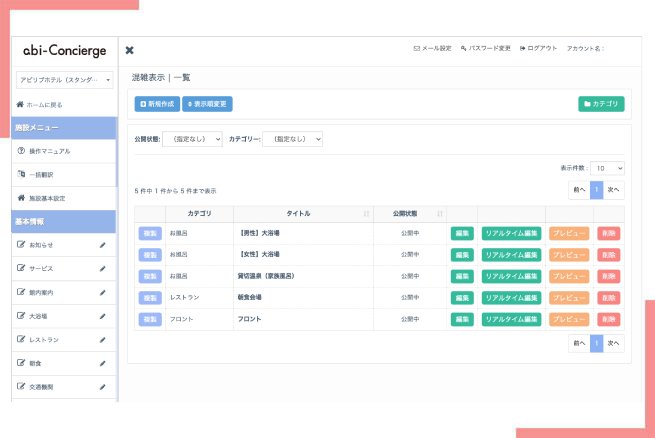Screen dimensions: 655x438
Task: Preview 貸切温泉 with プレビュー
Action: pos(569,276)
